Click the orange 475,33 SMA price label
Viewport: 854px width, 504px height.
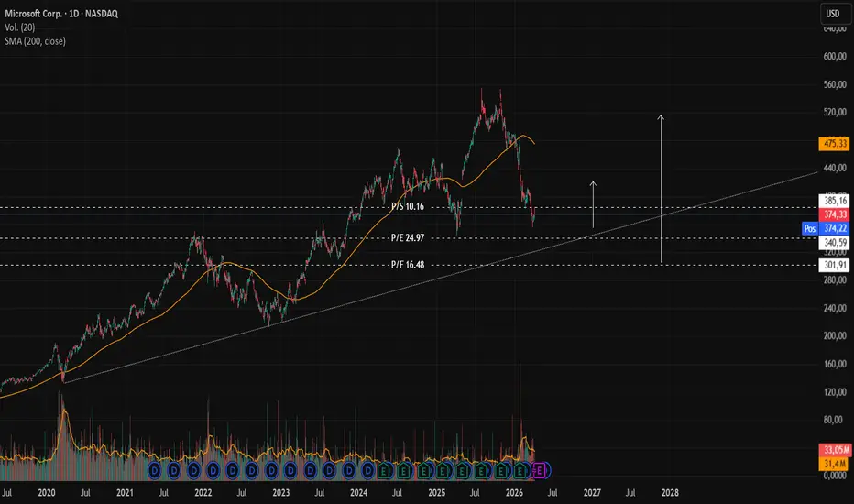click(835, 144)
